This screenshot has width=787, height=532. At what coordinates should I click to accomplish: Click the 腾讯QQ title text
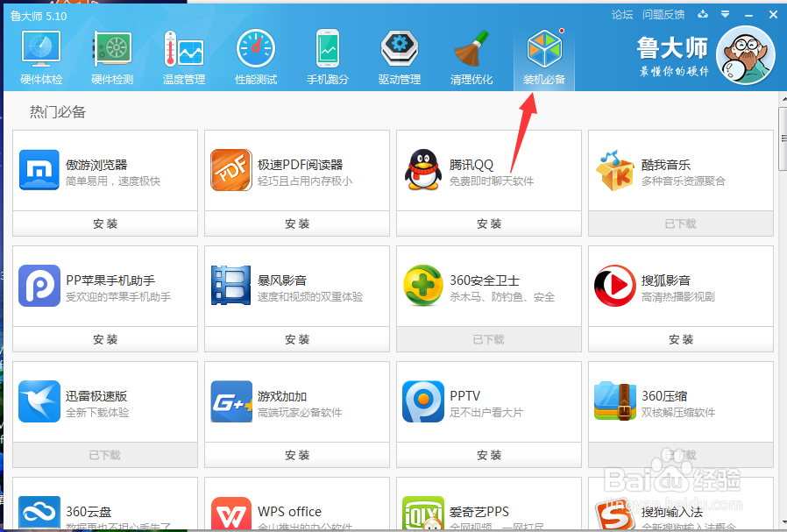[x=471, y=165]
